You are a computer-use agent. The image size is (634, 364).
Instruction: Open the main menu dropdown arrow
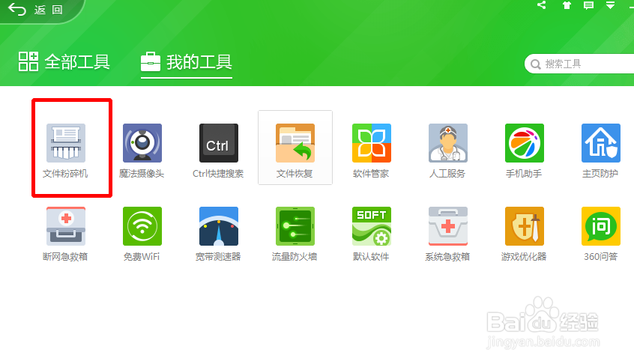click(611, 4)
